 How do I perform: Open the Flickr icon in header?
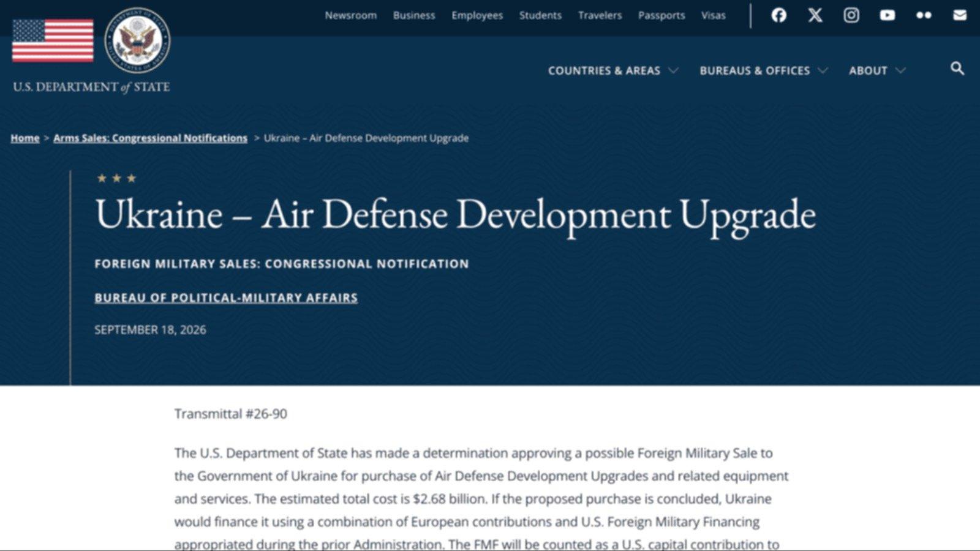click(924, 15)
